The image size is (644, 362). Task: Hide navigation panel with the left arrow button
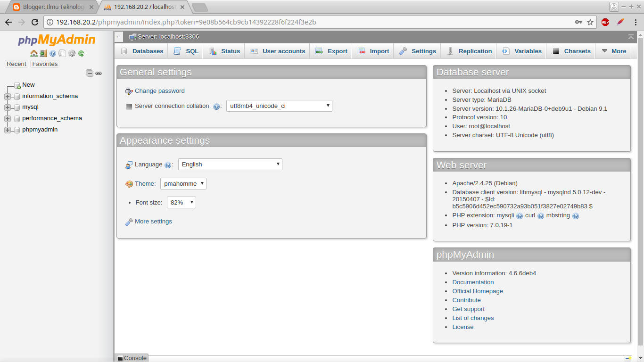coord(119,37)
